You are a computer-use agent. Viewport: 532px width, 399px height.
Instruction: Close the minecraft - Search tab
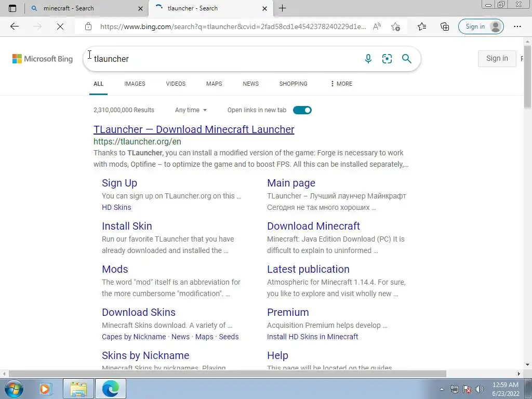point(140,8)
